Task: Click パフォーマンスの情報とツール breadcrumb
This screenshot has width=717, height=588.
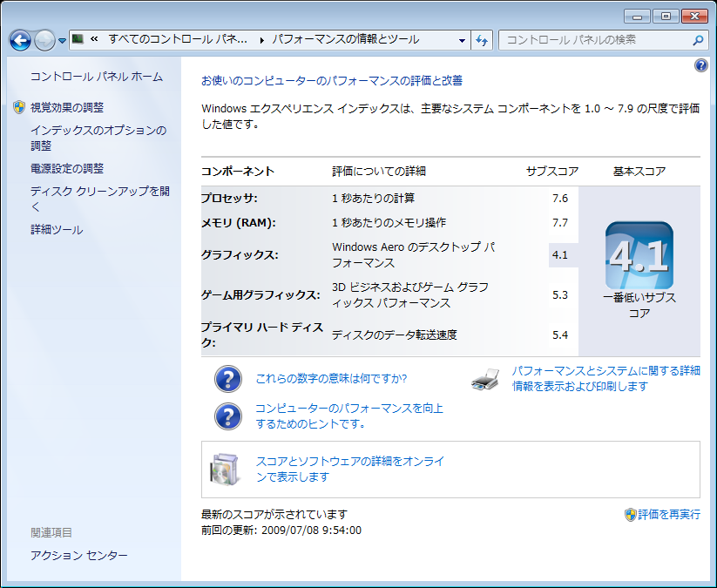Action: coord(345,39)
